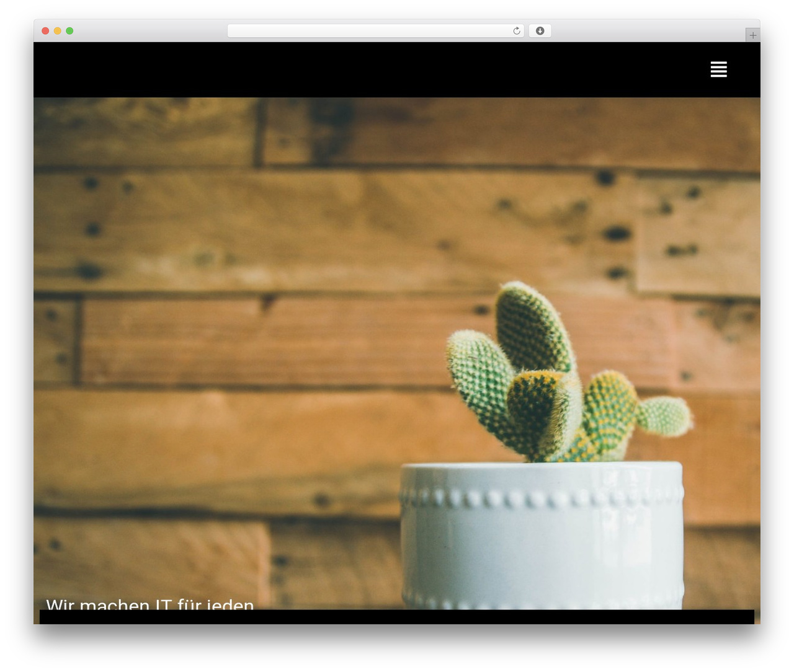794x672 pixels.
Task: Focus the browser address bar
Action: click(376, 31)
